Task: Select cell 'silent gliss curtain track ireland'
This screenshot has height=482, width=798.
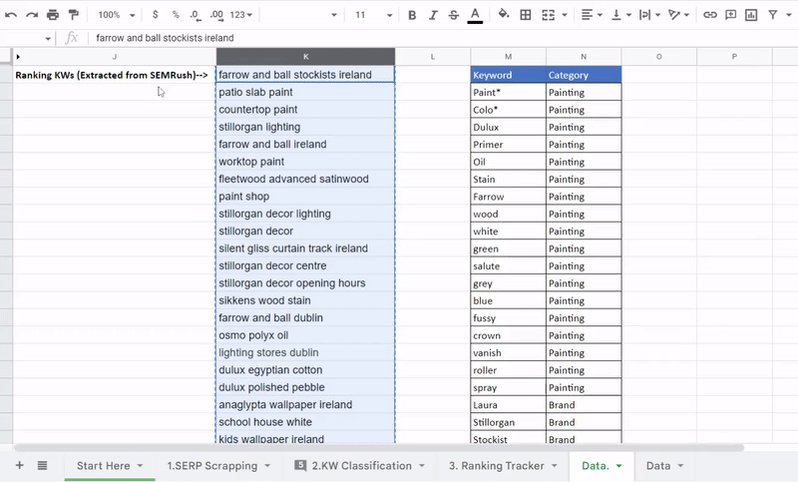Action: (x=305, y=248)
